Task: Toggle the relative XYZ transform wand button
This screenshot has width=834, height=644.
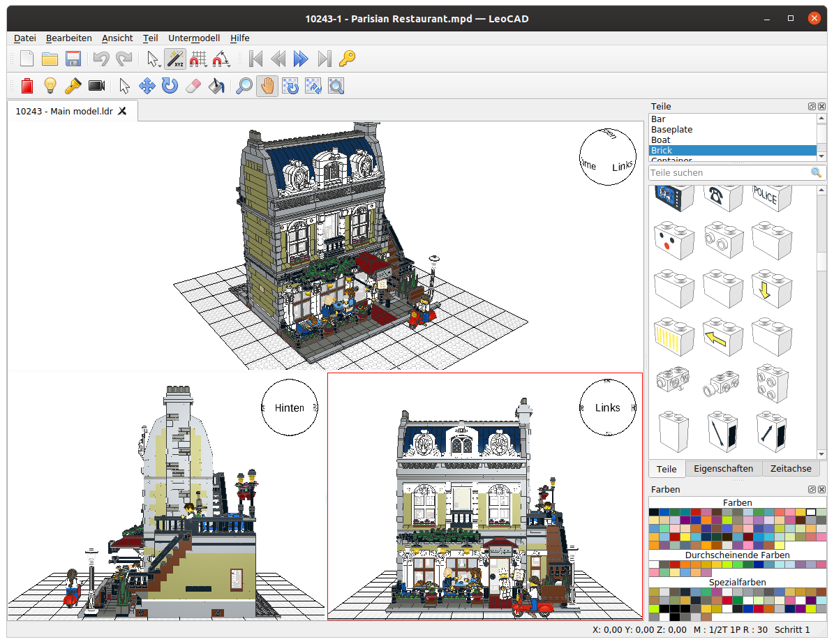Action: [x=175, y=59]
